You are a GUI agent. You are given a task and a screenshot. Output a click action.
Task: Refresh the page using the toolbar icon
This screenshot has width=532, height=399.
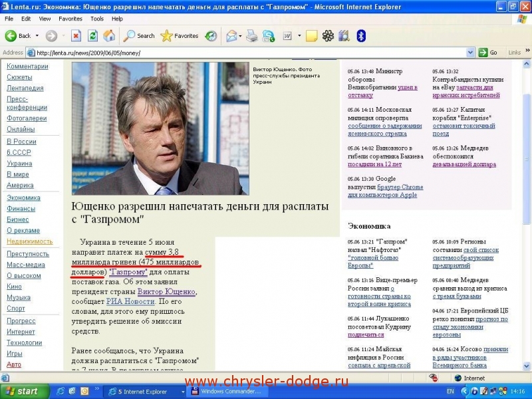coord(92,36)
